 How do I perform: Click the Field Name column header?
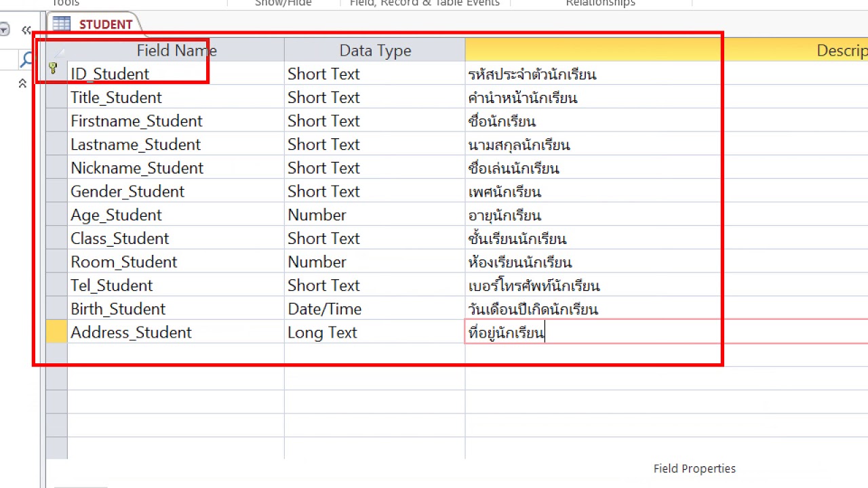coord(176,50)
